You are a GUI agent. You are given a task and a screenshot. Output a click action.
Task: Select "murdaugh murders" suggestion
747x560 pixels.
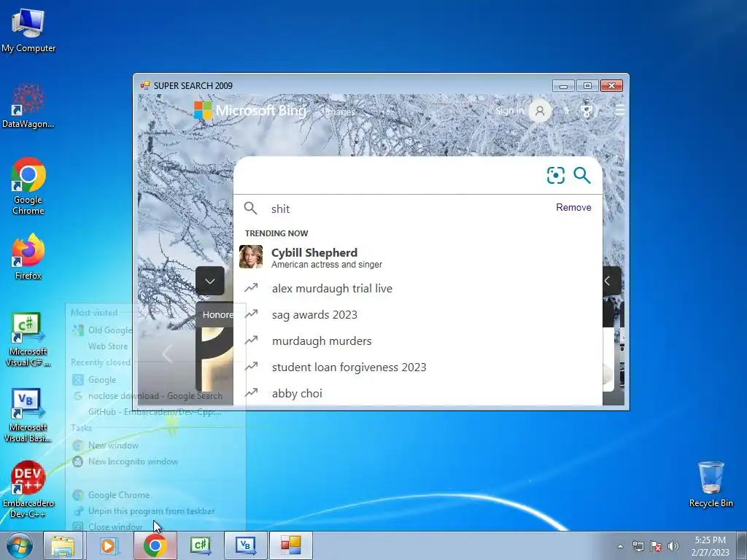[418, 341]
